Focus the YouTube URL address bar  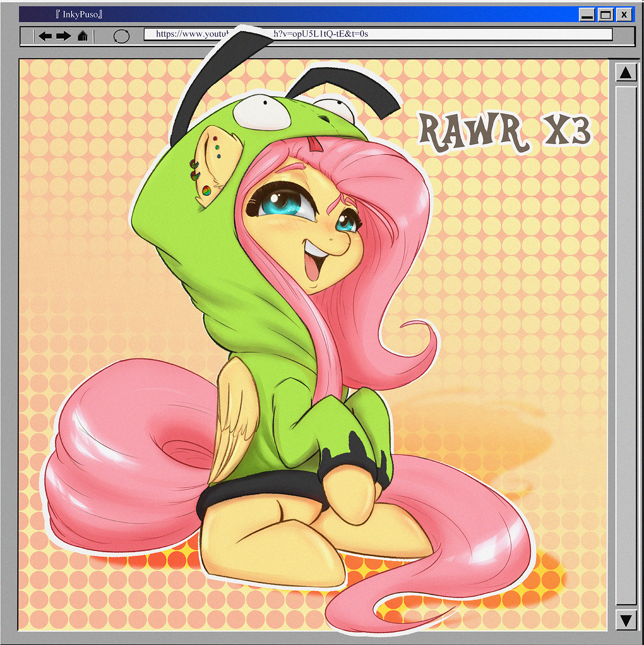pos(378,34)
